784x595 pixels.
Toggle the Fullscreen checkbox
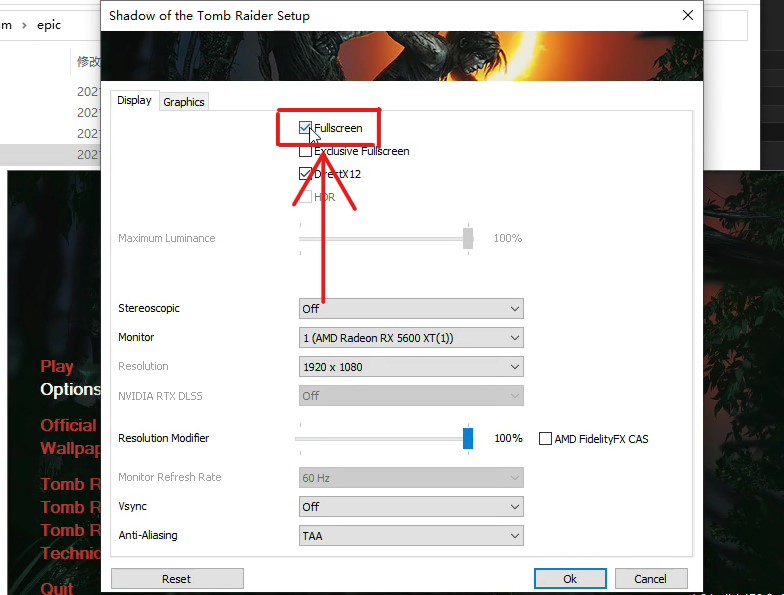[306, 128]
